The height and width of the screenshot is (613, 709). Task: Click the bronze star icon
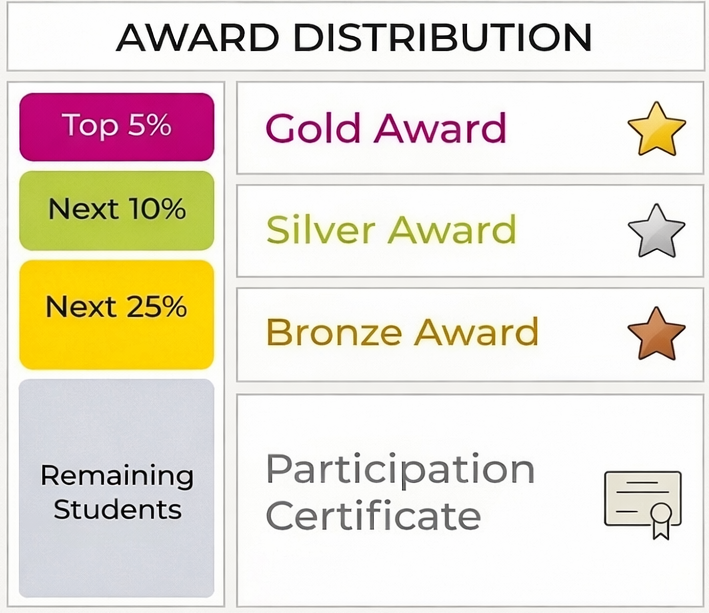[656, 334]
